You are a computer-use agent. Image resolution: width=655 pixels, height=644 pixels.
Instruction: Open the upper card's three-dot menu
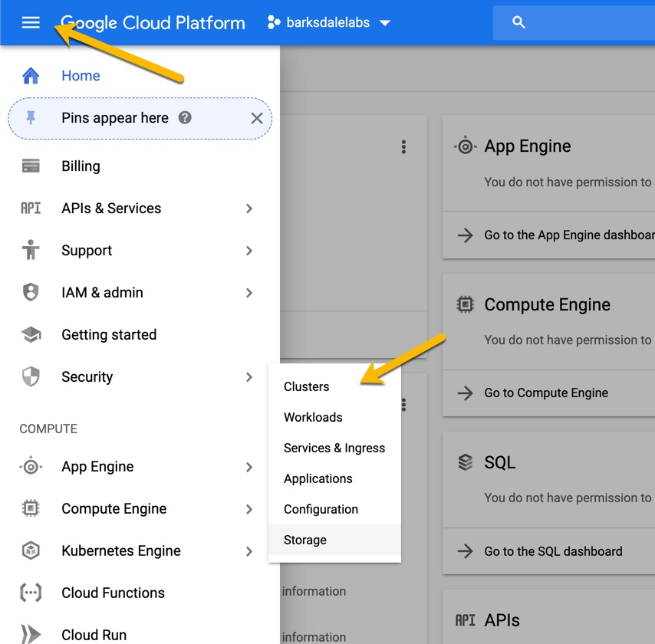pyautogui.click(x=403, y=147)
